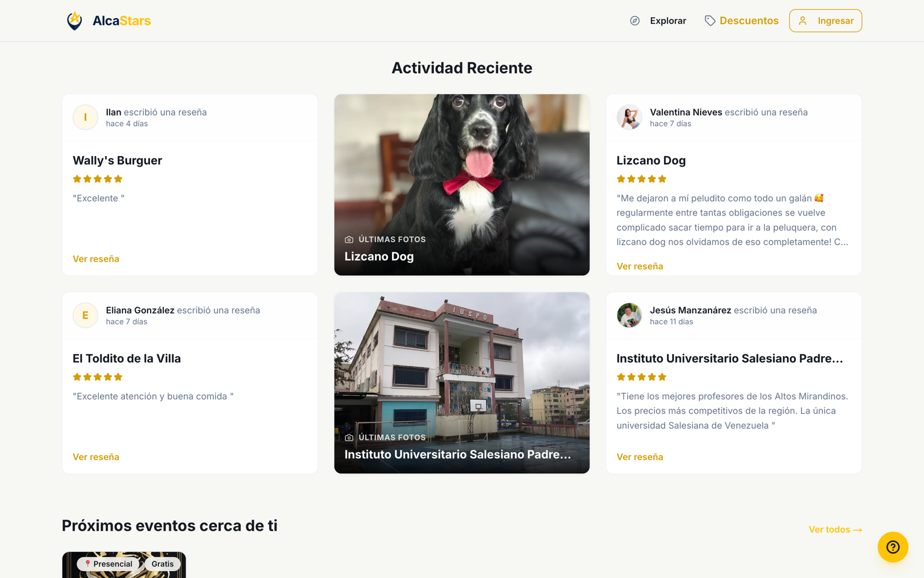The image size is (924, 578).
Task: Click the Presencial tag on event card
Action: pyautogui.click(x=109, y=564)
